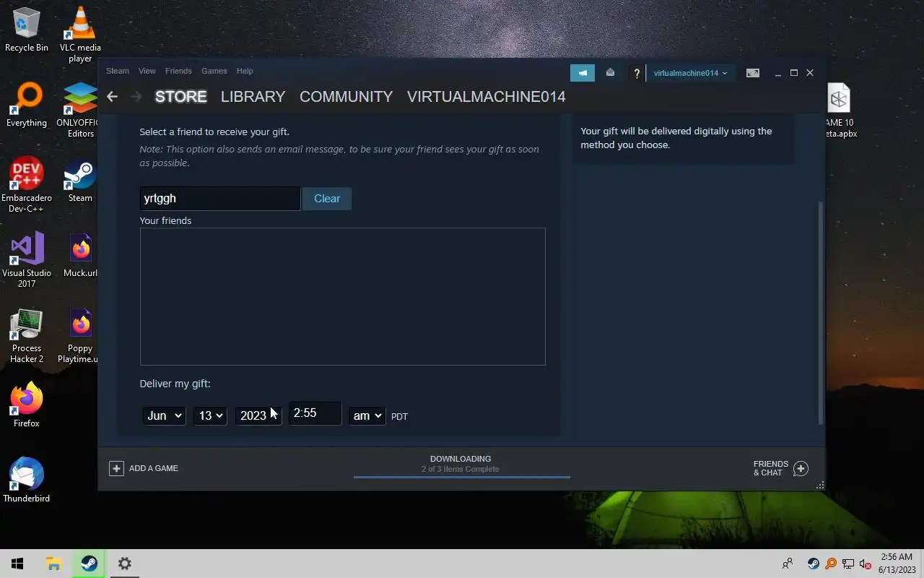This screenshot has width=924, height=578.
Task: Click Steam icon in system tray
Action: 814,564
